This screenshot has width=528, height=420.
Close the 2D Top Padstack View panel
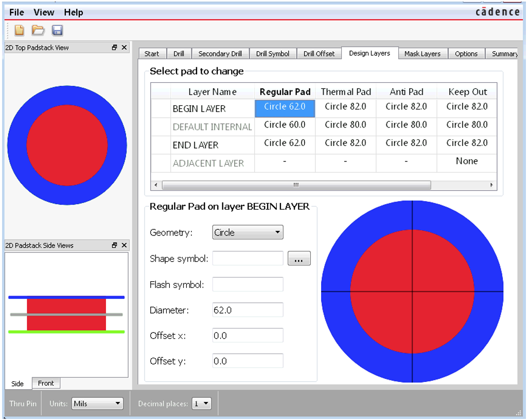pyautogui.click(x=124, y=48)
